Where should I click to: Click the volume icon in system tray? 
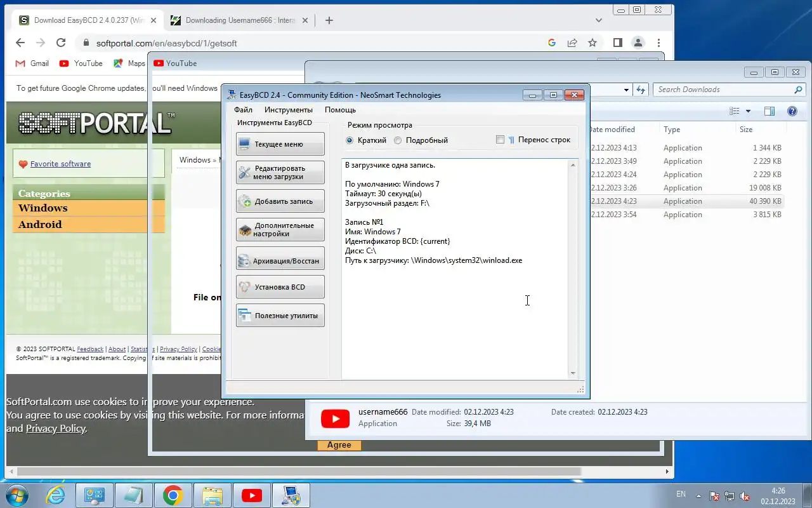[x=745, y=497]
